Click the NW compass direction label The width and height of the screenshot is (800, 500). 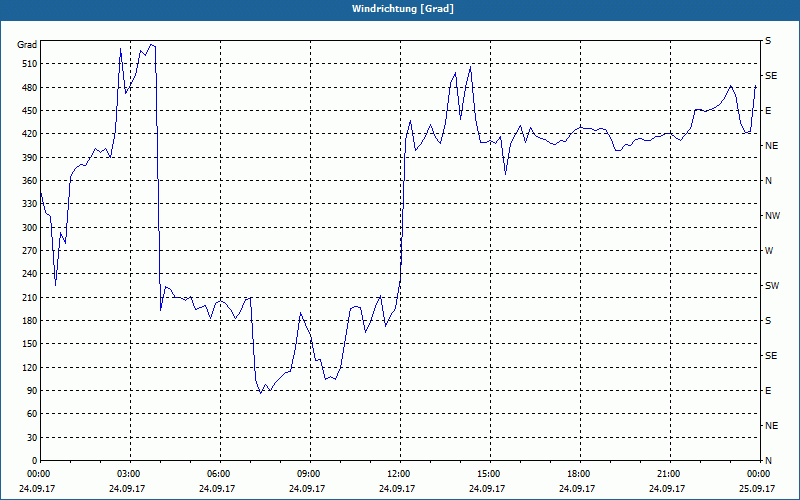(772, 216)
